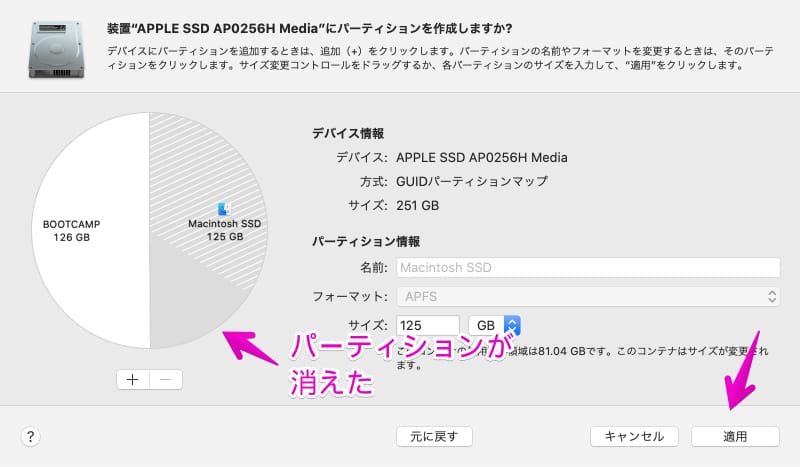Click the Finder icon on Macintosh SSD slice
800x467 pixels.
(x=224, y=209)
